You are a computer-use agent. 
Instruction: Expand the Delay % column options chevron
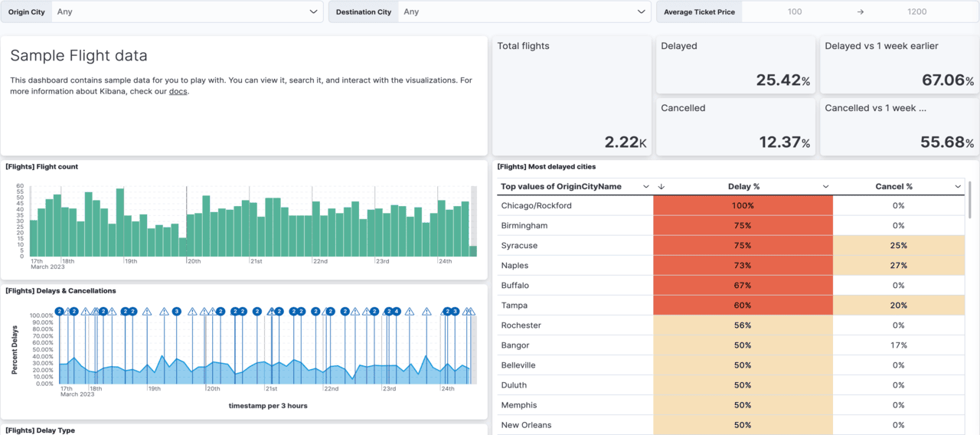[x=825, y=187]
